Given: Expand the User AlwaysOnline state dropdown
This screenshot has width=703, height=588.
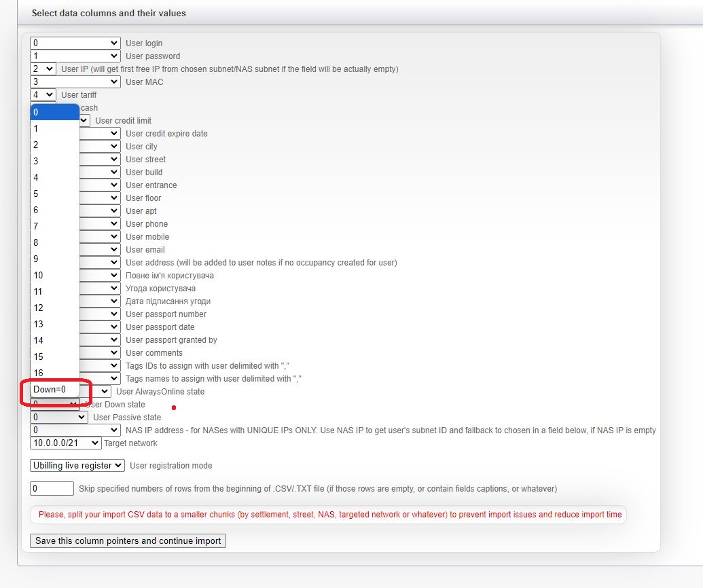Looking at the screenshot, I should pos(96,392).
